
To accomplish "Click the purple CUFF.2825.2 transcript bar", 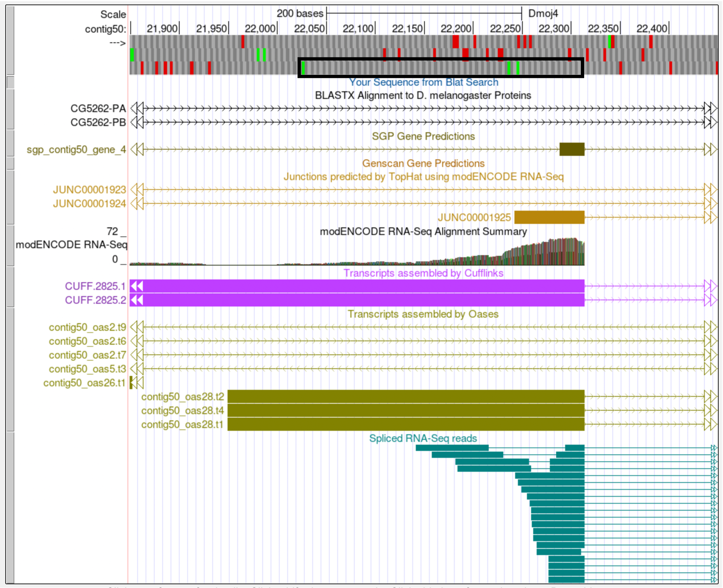I will pos(357,300).
